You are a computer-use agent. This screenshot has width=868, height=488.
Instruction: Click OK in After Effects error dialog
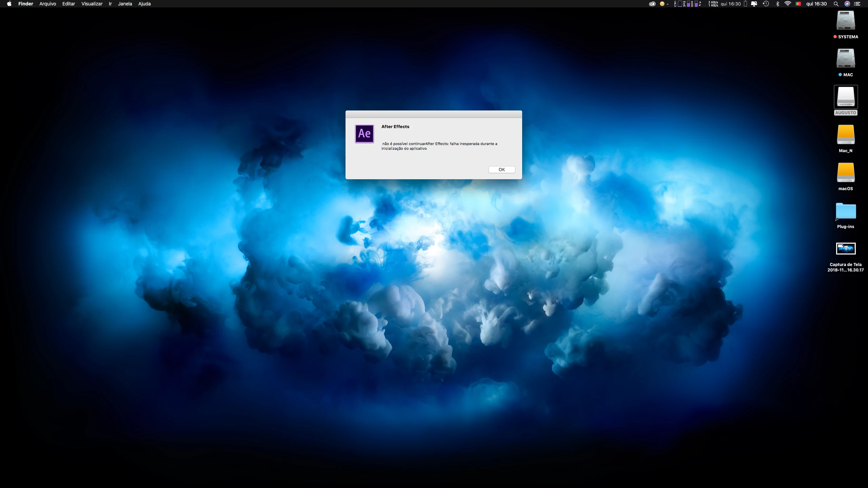click(x=501, y=169)
